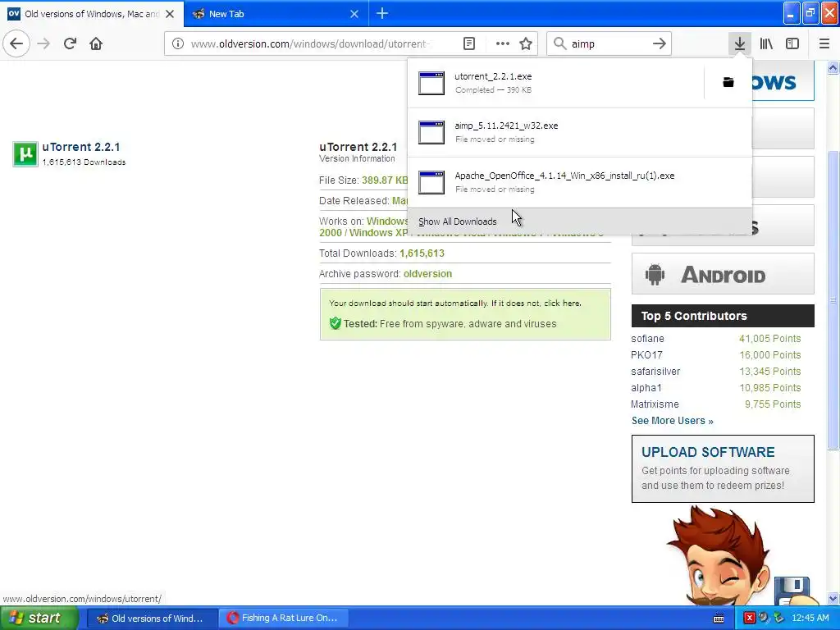Click the page scrollbar up arrow
The width and height of the screenshot is (840, 630).
point(833,67)
